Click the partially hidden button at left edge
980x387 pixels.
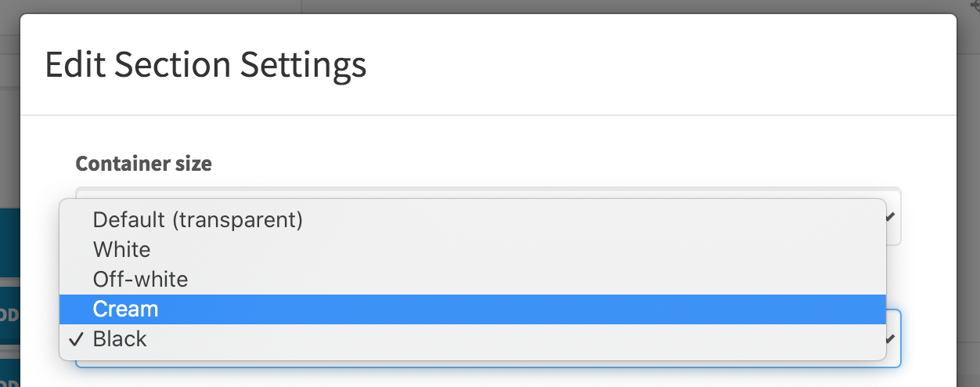tap(9, 315)
